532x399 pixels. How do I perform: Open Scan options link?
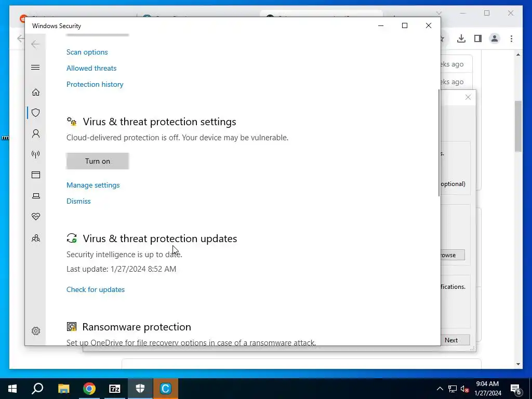[87, 52]
